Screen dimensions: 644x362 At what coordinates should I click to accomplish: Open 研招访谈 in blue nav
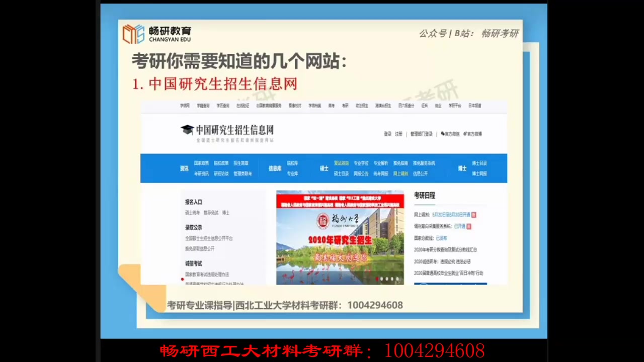click(221, 173)
